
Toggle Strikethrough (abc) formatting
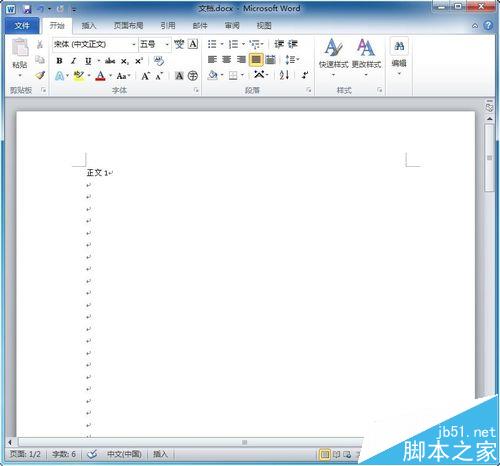pos(110,61)
